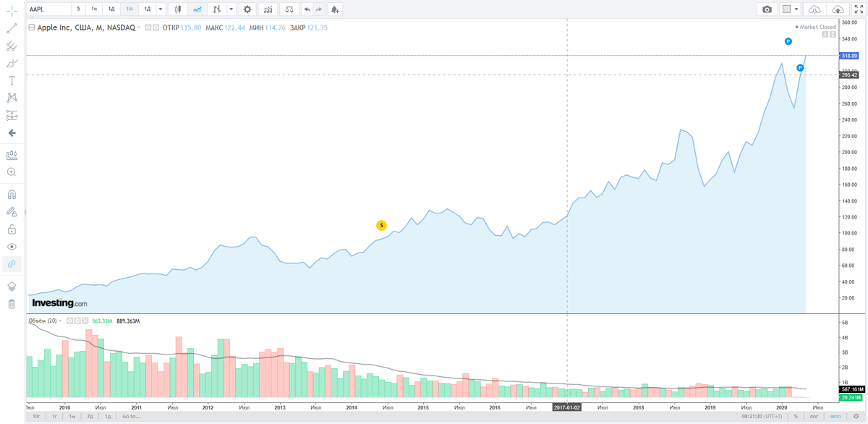Create an alert with the bell icon
868x424 pixels.
pos(334,9)
